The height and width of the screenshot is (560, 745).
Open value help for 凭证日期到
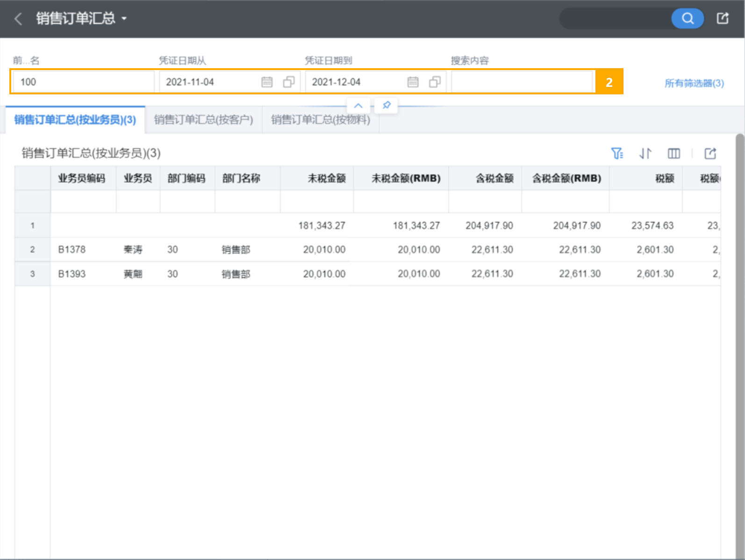pos(435,82)
